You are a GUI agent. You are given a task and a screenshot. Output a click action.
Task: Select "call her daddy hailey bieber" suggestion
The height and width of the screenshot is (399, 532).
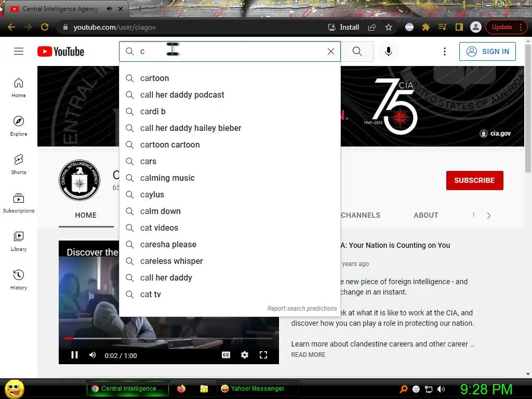point(230,128)
